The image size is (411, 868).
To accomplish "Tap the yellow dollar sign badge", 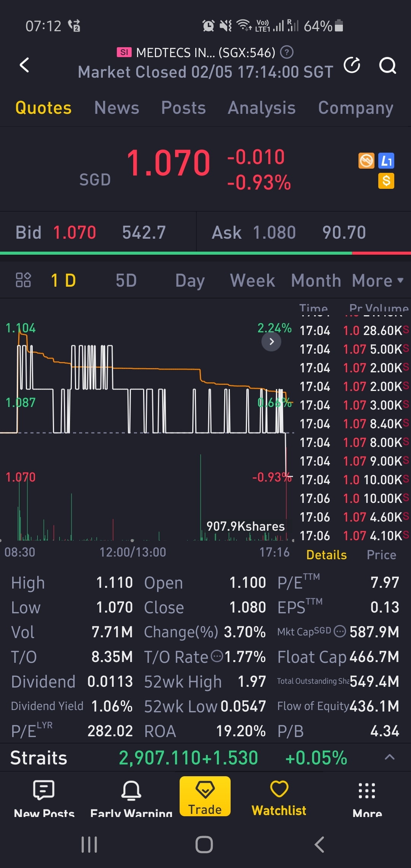I will click(386, 181).
